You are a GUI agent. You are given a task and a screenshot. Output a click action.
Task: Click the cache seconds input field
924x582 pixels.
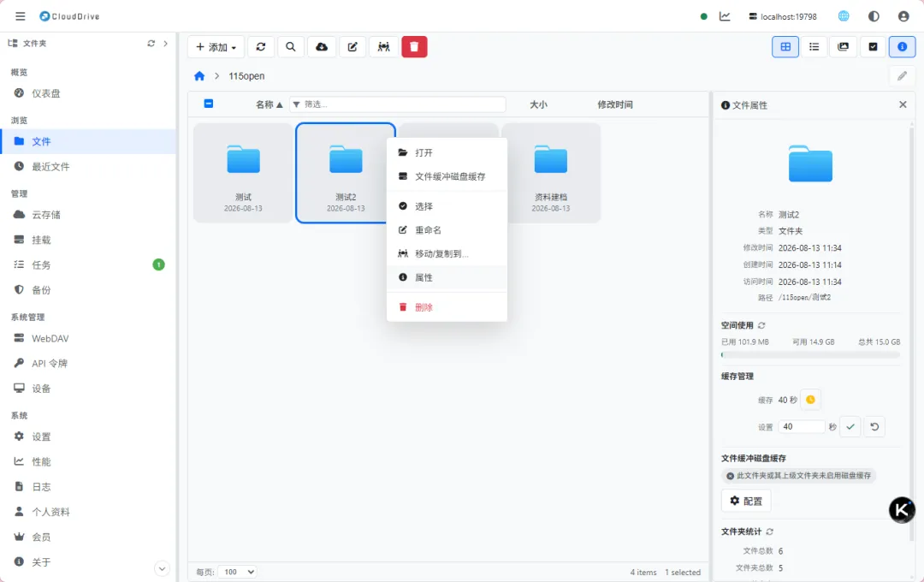[x=802, y=427]
